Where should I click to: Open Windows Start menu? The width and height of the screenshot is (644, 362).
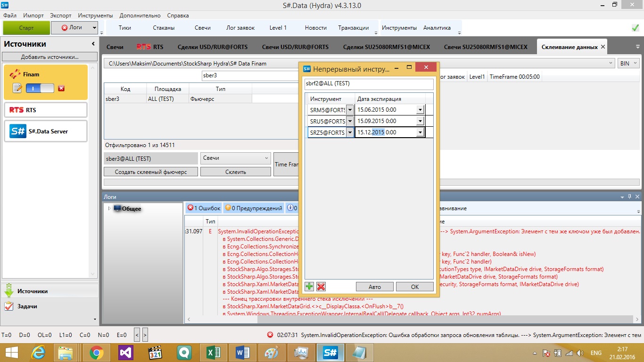pyautogui.click(x=11, y=353)
